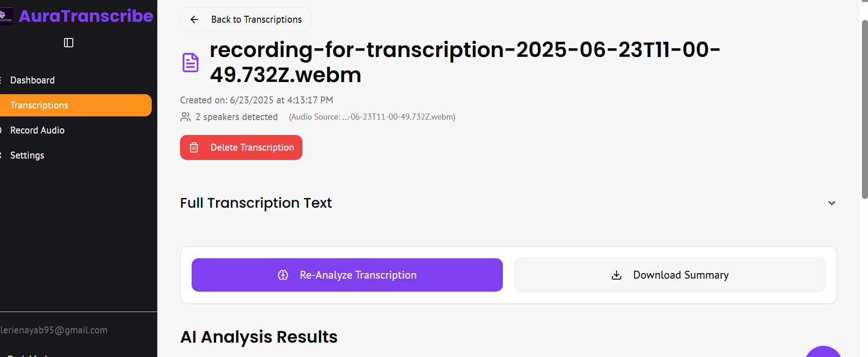Click the Download Summary button
Screen dimensions: 868x357
(x=669, y=275)
